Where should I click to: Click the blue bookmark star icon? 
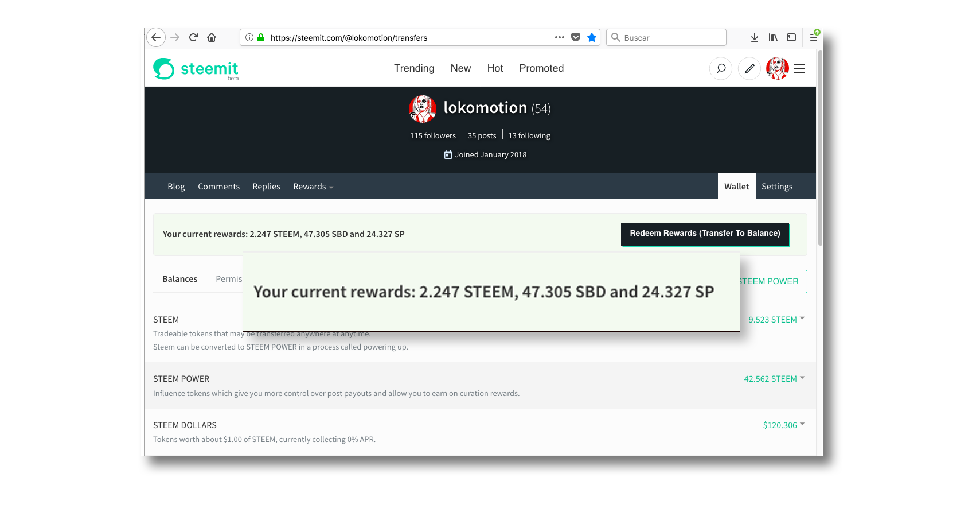(592, 37)
